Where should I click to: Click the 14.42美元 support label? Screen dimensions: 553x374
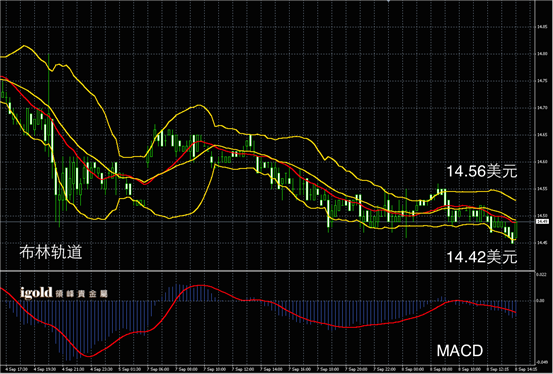(x=482, y=257)
